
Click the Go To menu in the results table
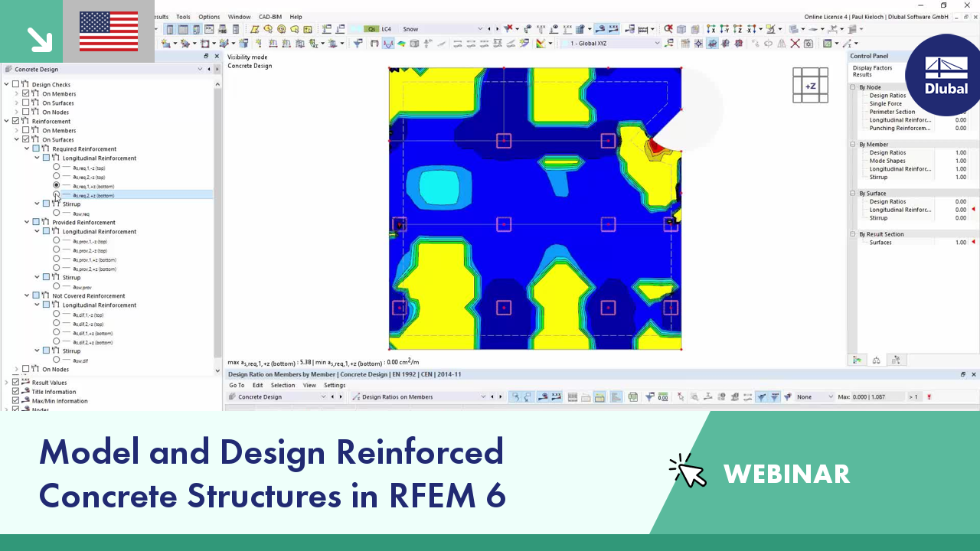pos(236,385)
